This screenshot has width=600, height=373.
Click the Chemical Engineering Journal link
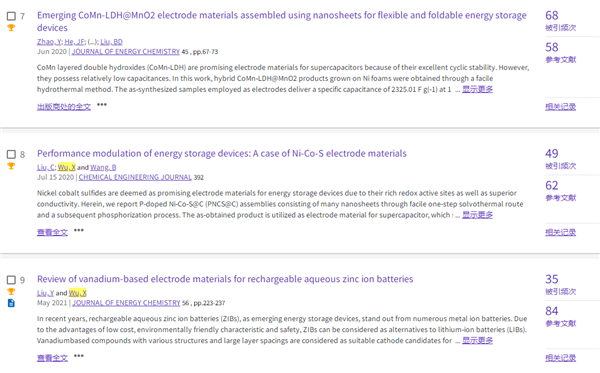click(x=135, y=177)
